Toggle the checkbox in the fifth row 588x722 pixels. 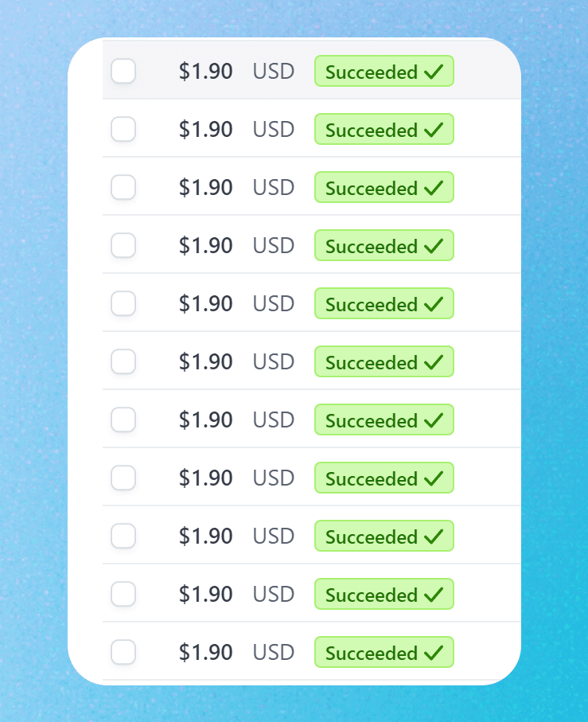click(x=123, y=303)
